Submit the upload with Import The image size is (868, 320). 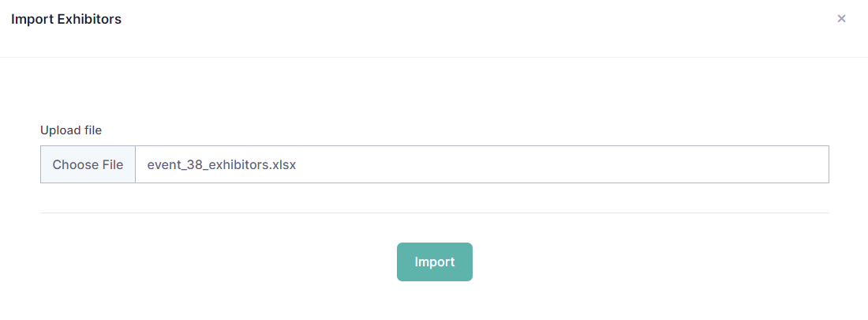[x=434, y=262]
